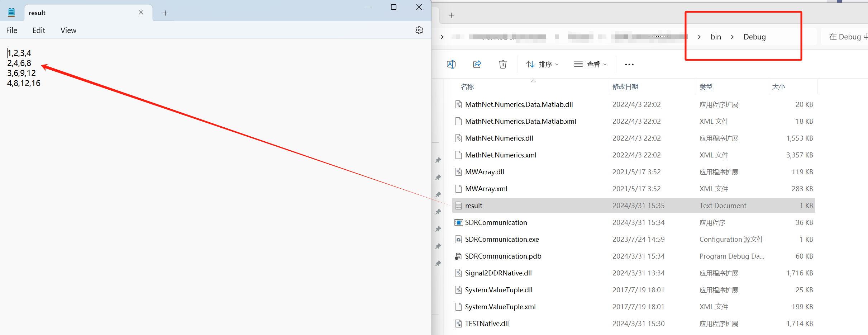Select SDRCommunication.pdb file
Screen dimensions: 868x335
point(633,256)
